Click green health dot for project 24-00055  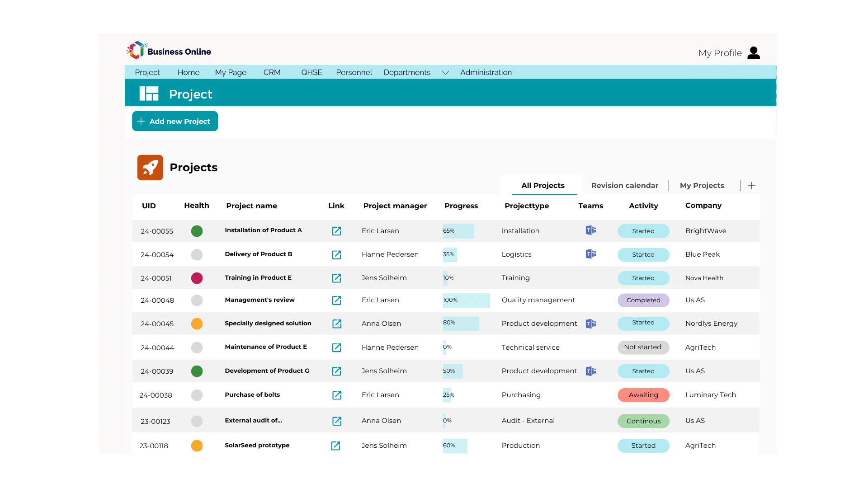point(197,231)
